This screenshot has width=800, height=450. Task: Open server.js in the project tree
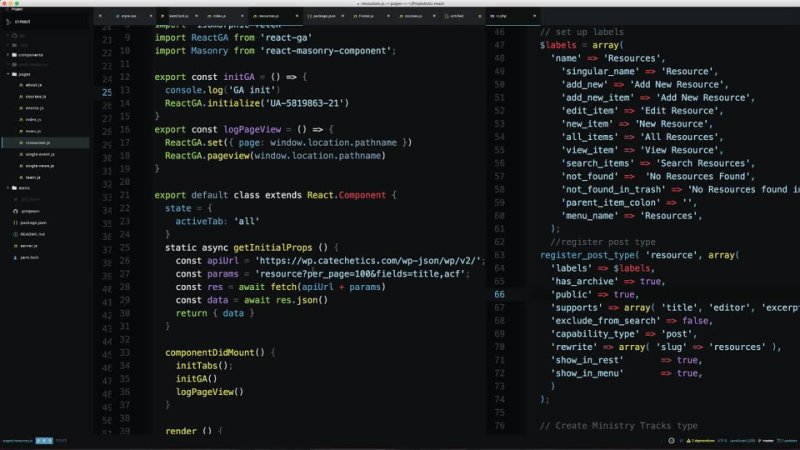pos(29,246)
